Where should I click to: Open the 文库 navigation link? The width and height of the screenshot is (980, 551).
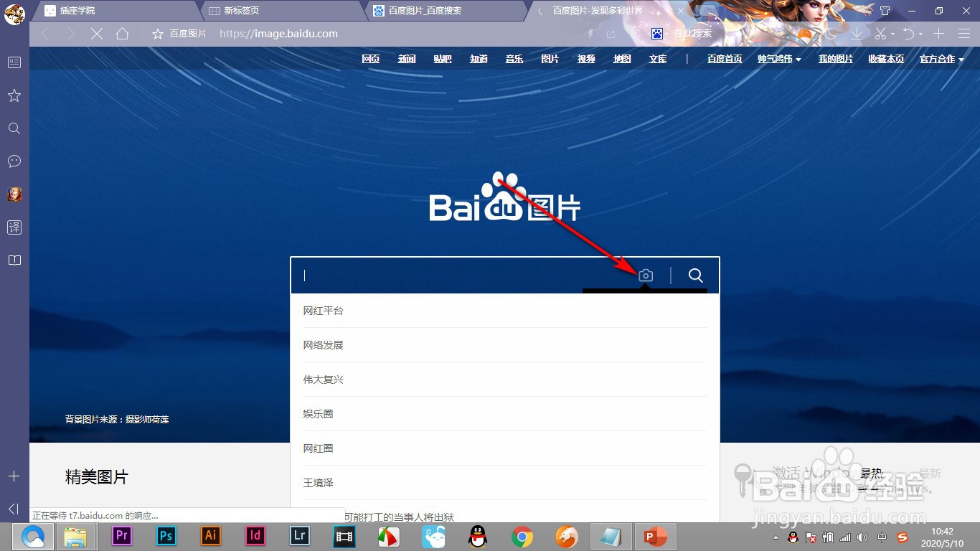(x=658, y=59)
